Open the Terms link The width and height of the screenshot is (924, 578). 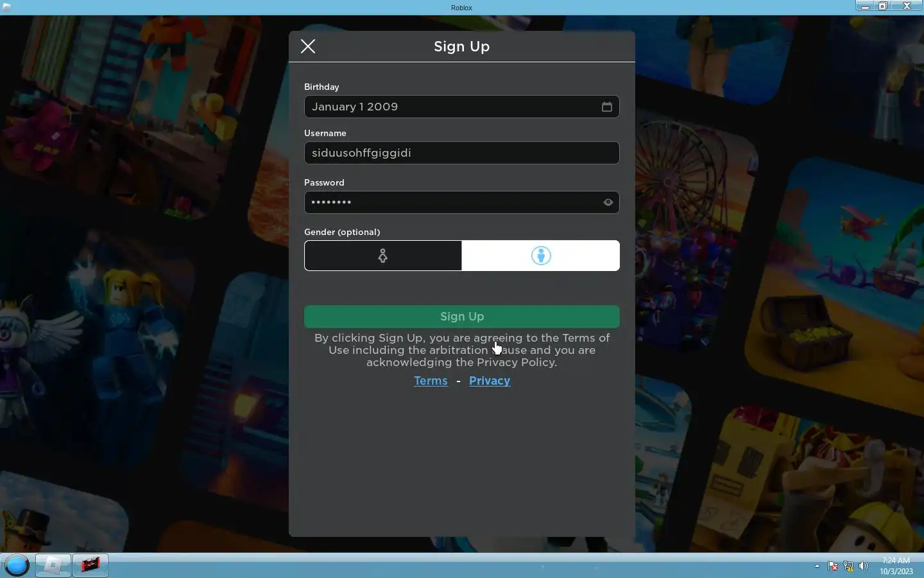point(431,381)
